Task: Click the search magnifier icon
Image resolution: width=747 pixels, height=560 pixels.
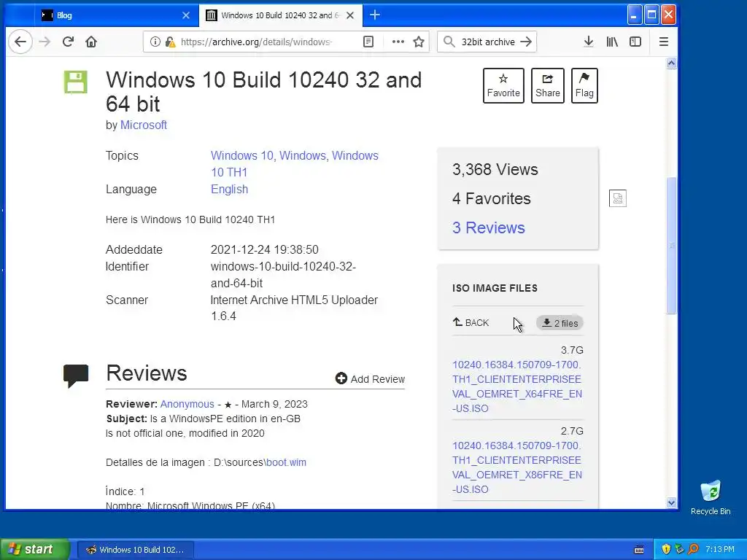Action: (x=449, y=42)
